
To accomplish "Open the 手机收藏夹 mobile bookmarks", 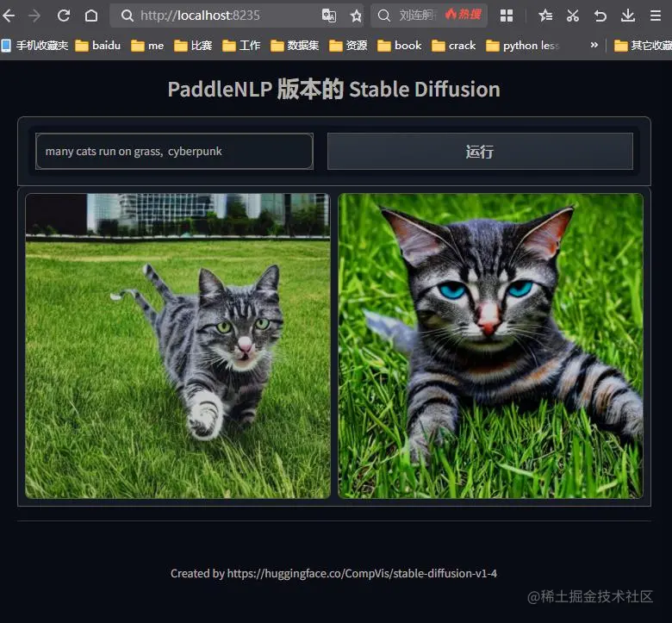I will 34,46.
